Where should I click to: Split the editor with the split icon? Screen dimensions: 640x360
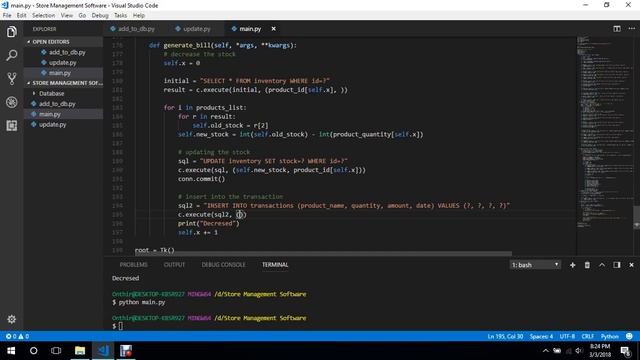[x=617, y=29]
